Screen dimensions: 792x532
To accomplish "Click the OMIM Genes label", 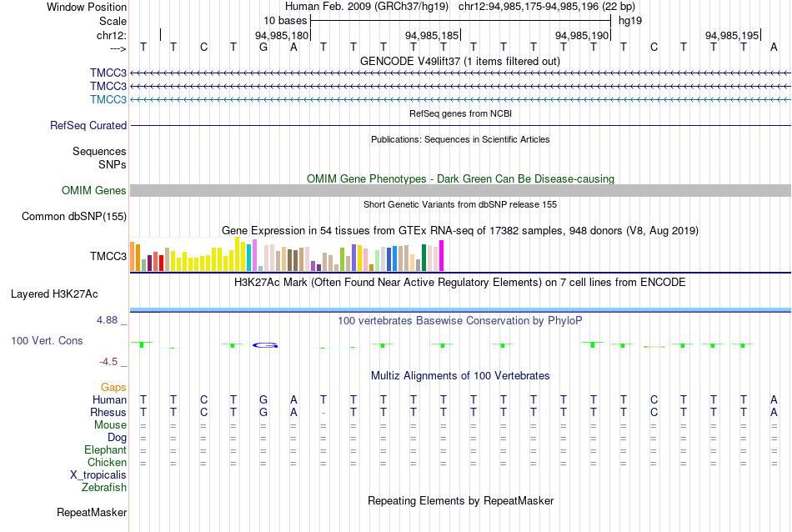I will pyautogui.click(x=94, y=190).
